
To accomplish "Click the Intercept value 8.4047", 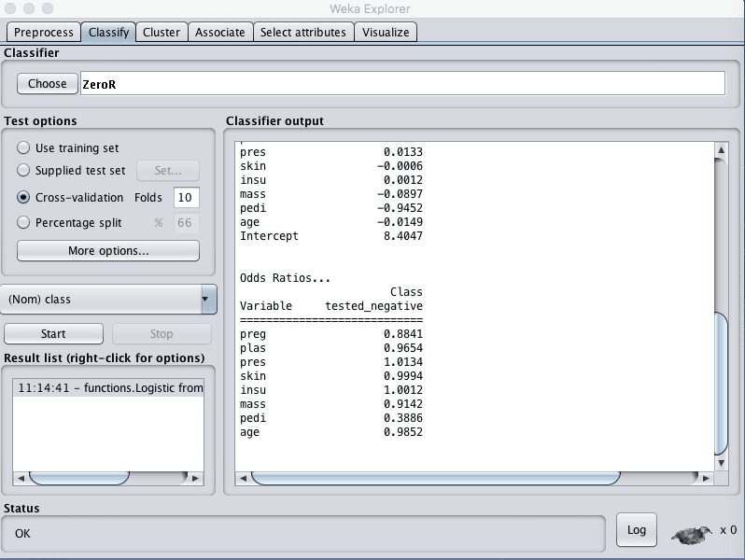I will (x=403, y=235).
